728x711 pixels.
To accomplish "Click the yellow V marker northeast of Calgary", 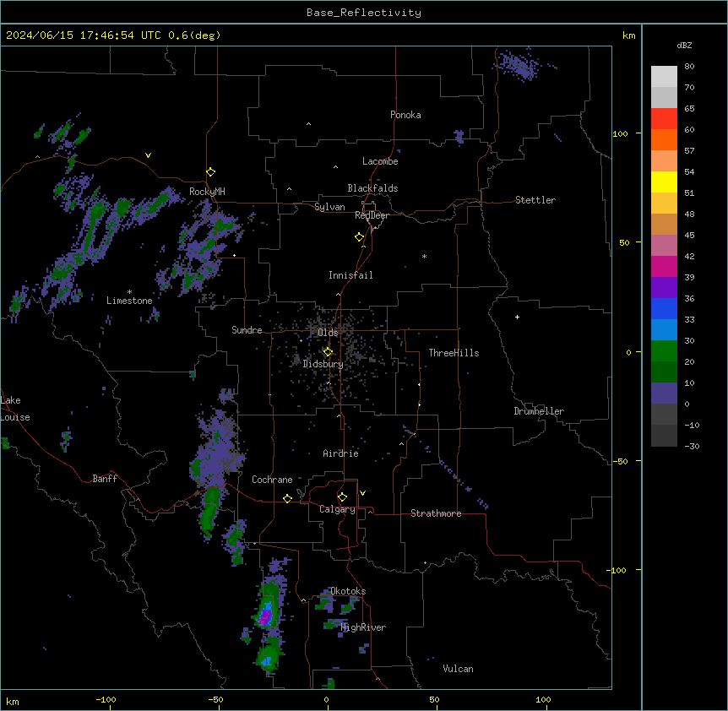I will 362,493.
